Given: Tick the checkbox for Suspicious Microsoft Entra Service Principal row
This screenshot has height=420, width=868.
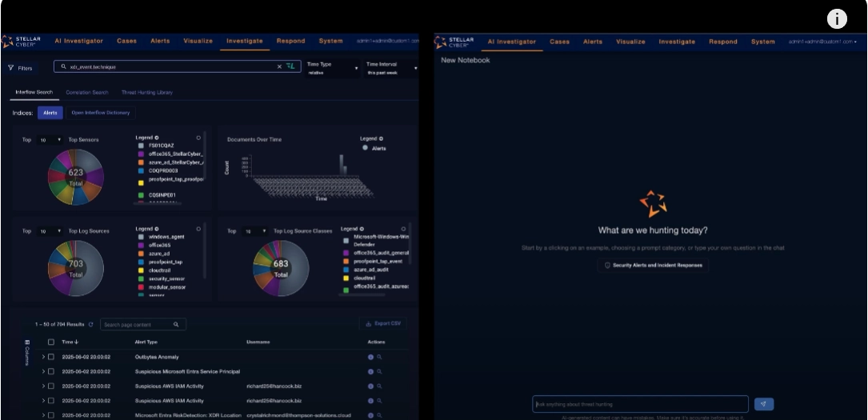Looking at the screenshot, I should 51,371.
